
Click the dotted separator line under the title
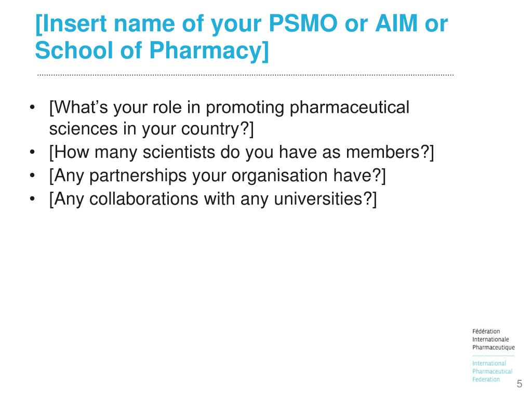click(245, 75)
